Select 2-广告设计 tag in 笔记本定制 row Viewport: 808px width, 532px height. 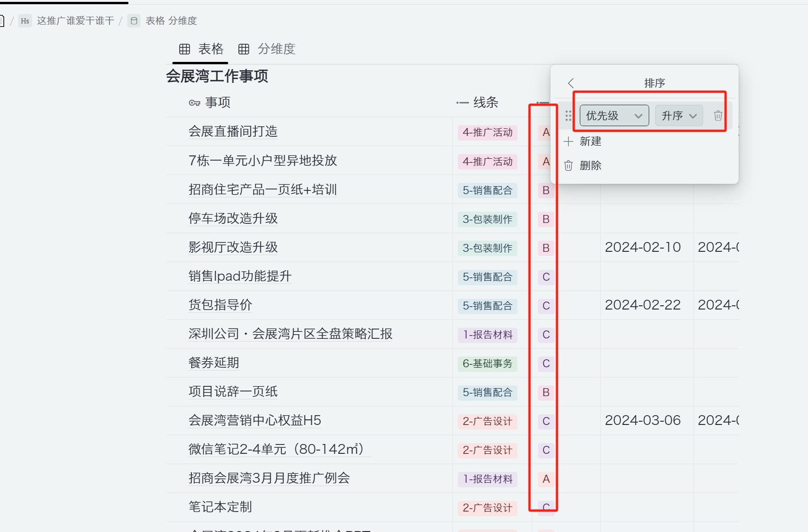pyautogui.click(x=488, y=508)
